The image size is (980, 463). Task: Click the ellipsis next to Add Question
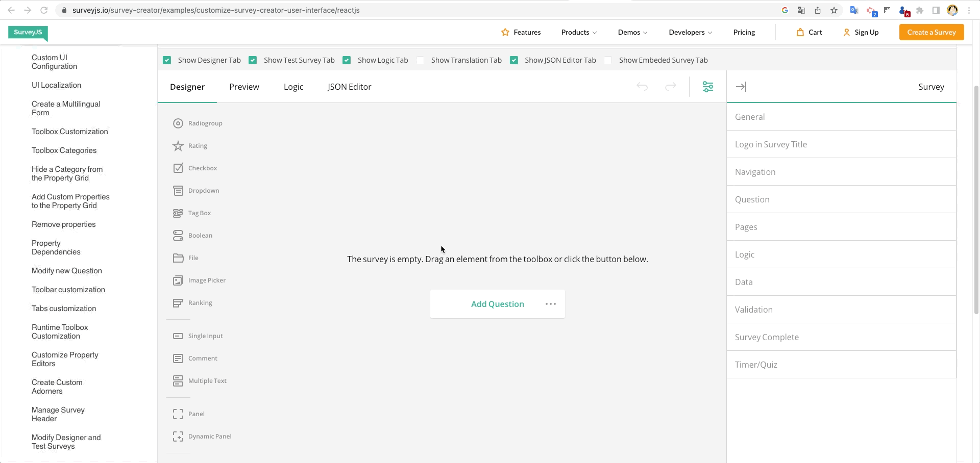tap(550, 303)
